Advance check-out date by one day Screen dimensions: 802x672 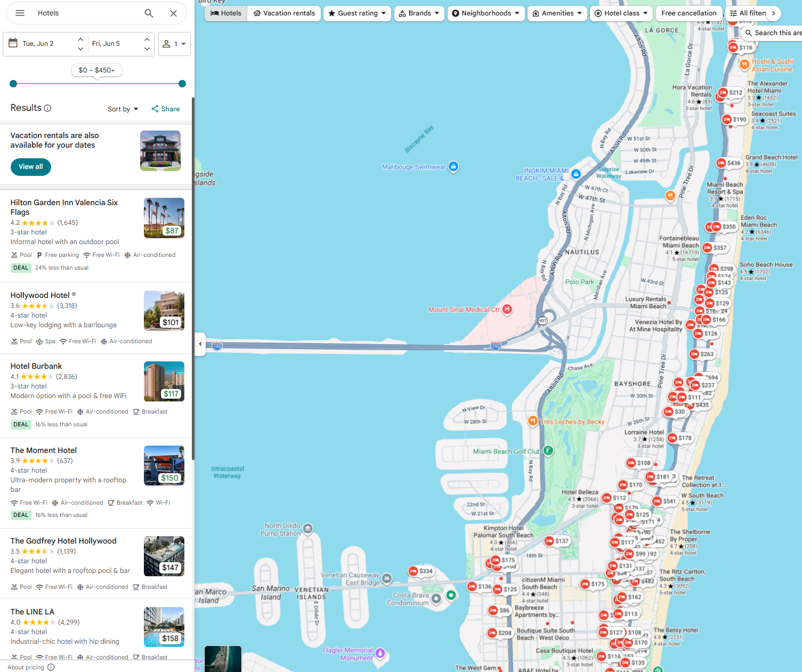tap(147, 39)
